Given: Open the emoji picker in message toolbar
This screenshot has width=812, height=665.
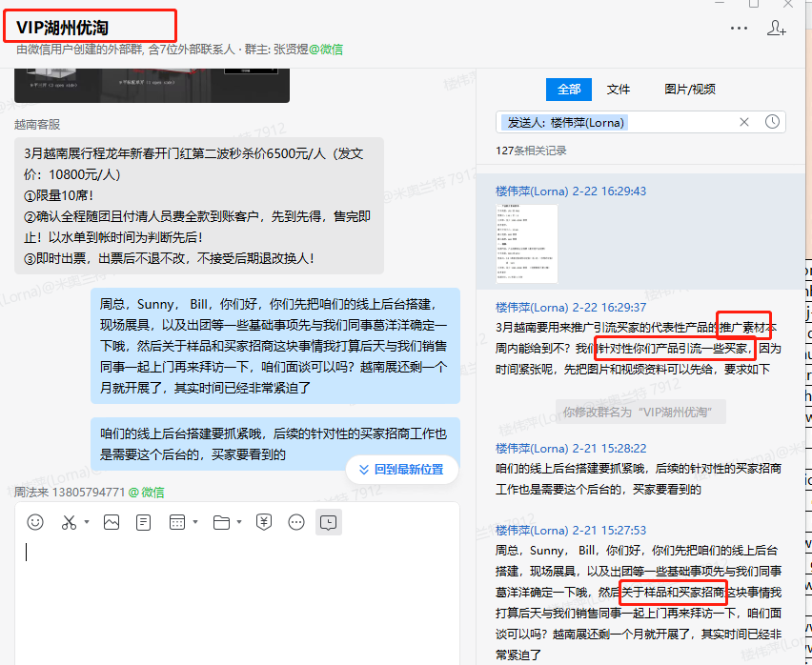Looking at the screenshot, I should (x=35, y=522).
